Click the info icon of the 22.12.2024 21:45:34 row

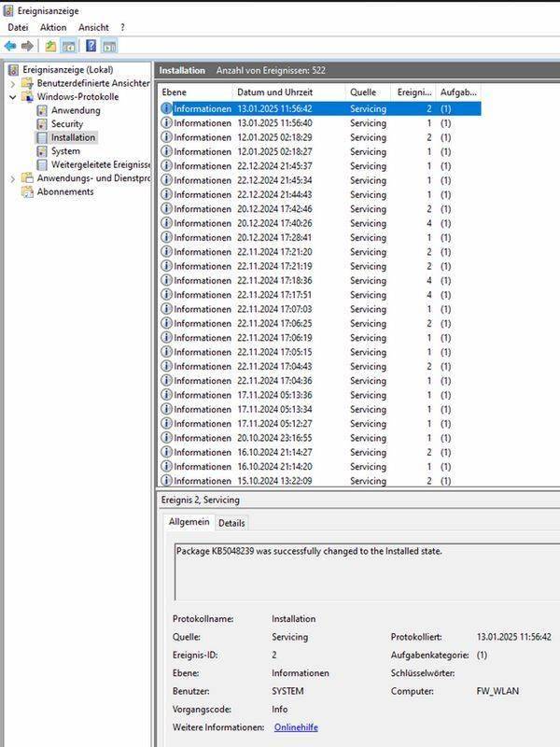(166, 180)
